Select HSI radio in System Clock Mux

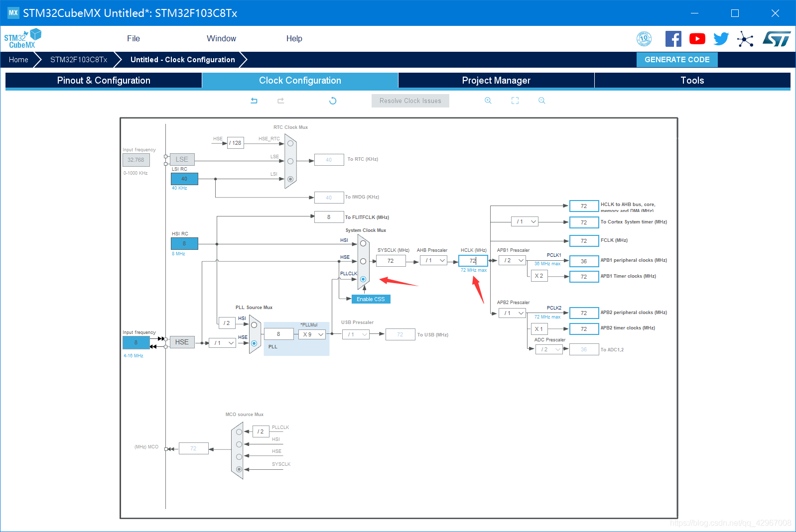click(x=363, y=243)
